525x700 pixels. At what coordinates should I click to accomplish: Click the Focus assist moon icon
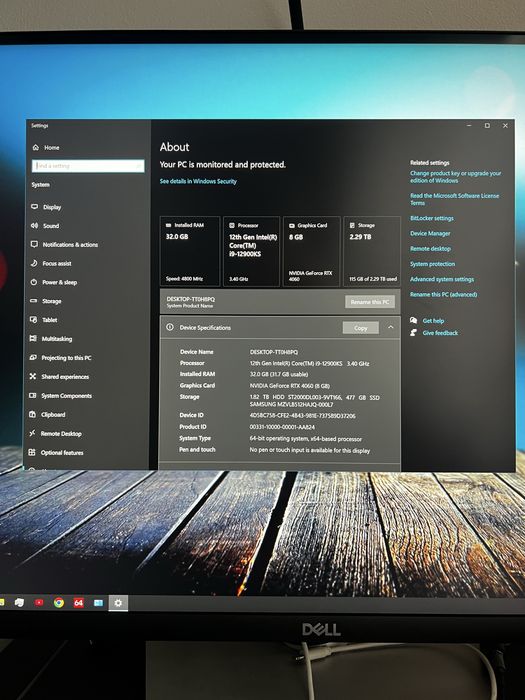coord(34,263)
